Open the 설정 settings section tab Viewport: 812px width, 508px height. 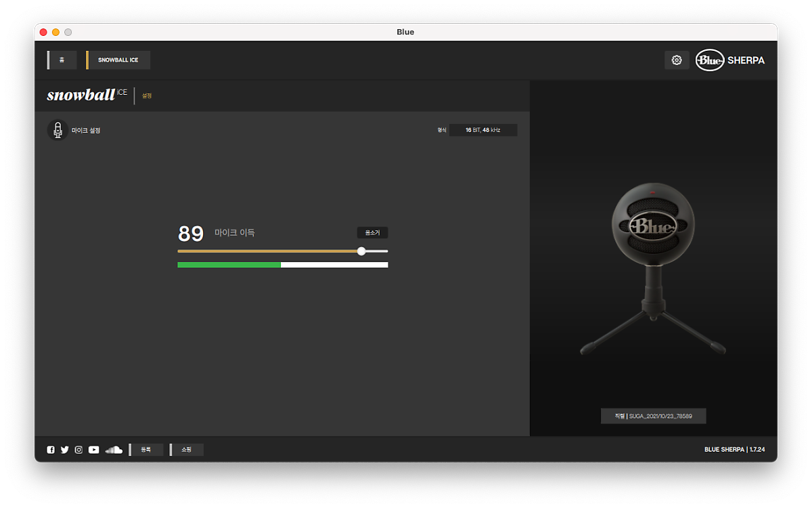pyautogui.click(x=147, y=96)
